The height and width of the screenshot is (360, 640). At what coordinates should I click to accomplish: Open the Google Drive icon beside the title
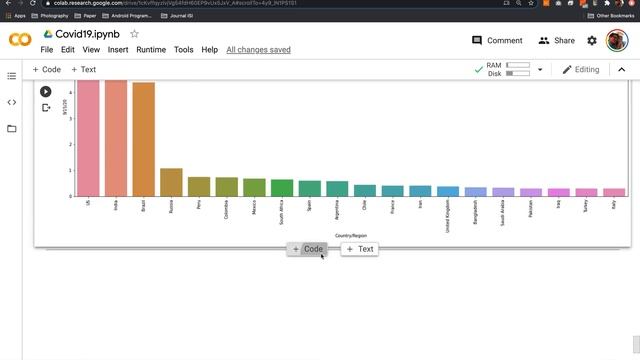(48, 34)
